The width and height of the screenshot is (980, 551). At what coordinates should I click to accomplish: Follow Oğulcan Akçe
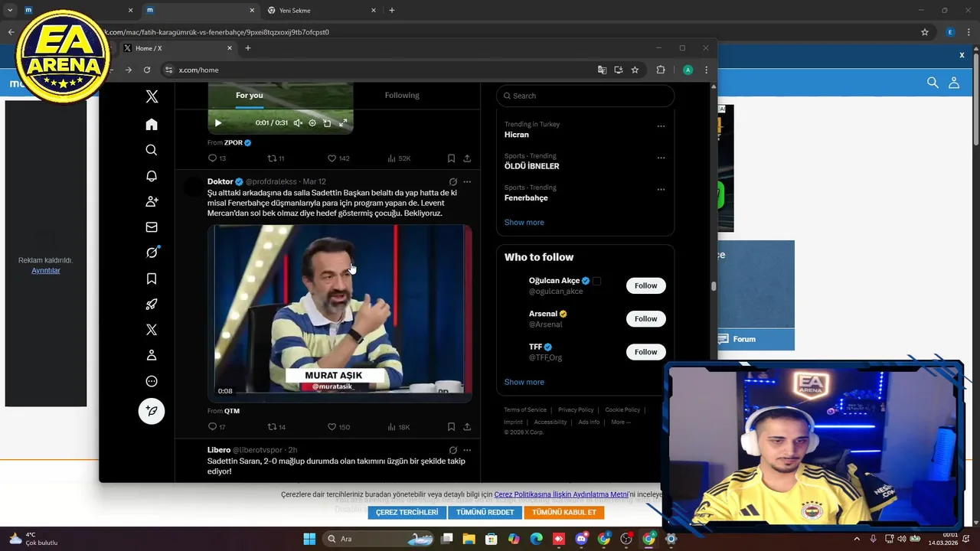point(645,285)
